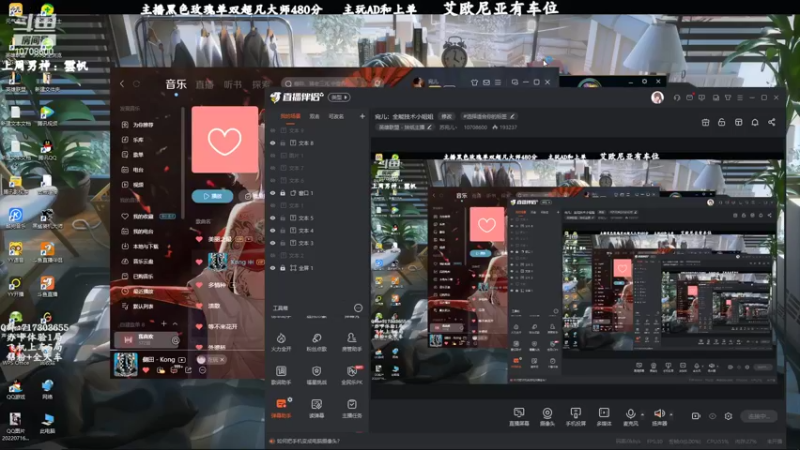Switch orientation mode next to 直播伴侣 logo
The width and height of the screenshot is (800, 450).
(339, 97)
